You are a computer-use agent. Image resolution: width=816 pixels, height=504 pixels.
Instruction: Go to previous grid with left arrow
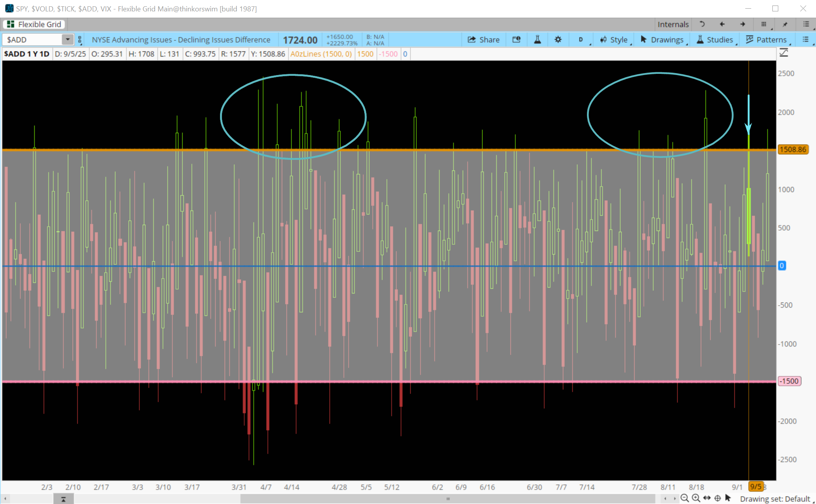click(722, 24)
